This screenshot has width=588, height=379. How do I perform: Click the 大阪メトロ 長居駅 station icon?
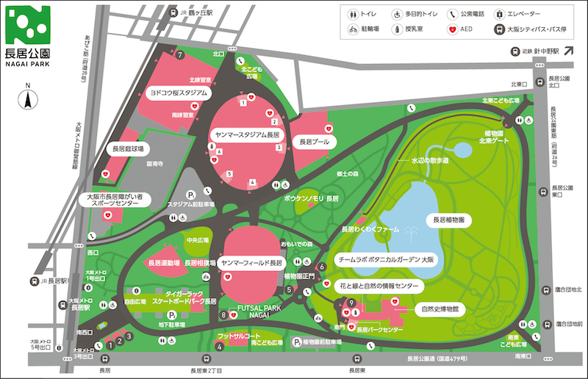tap(62, 305)
